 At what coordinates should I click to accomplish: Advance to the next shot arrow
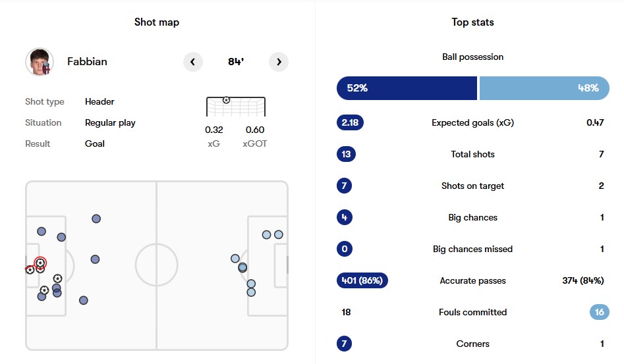[x=279, y=62]
